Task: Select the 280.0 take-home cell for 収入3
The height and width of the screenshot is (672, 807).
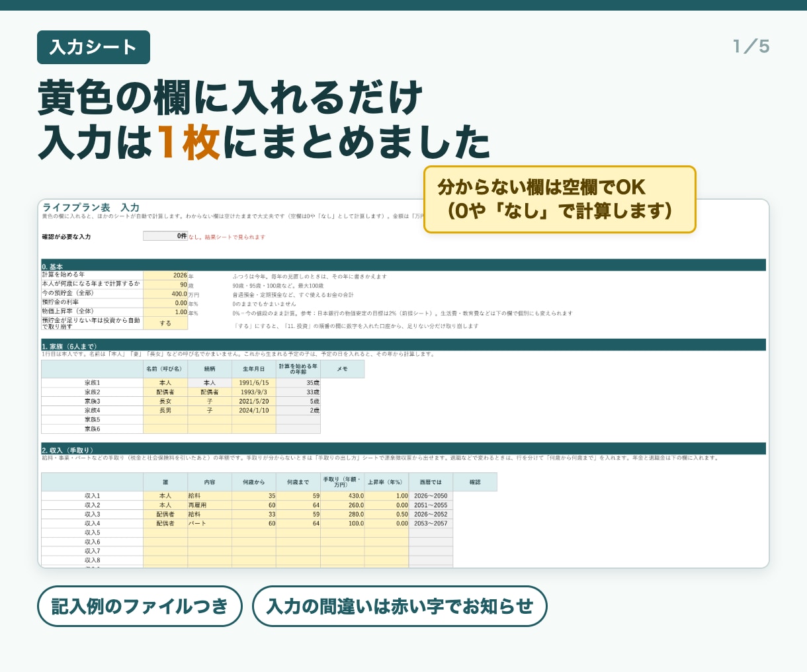Action: pos(343,515)
